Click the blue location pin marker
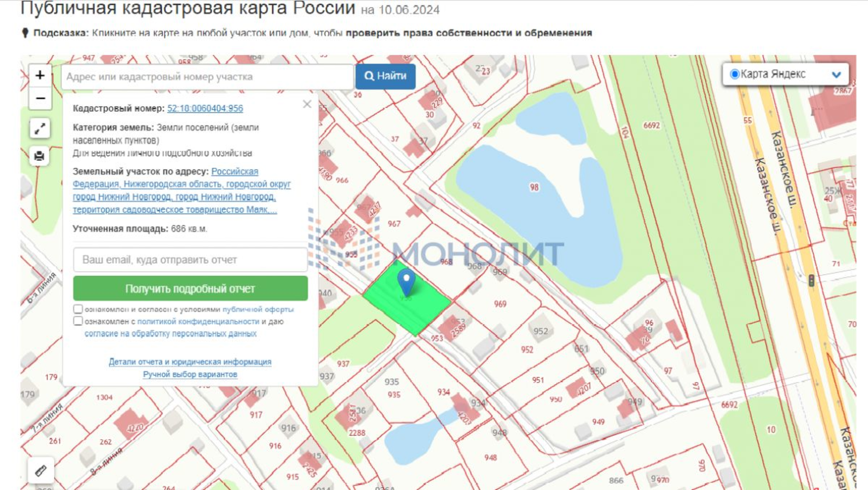 coord(406,282)
